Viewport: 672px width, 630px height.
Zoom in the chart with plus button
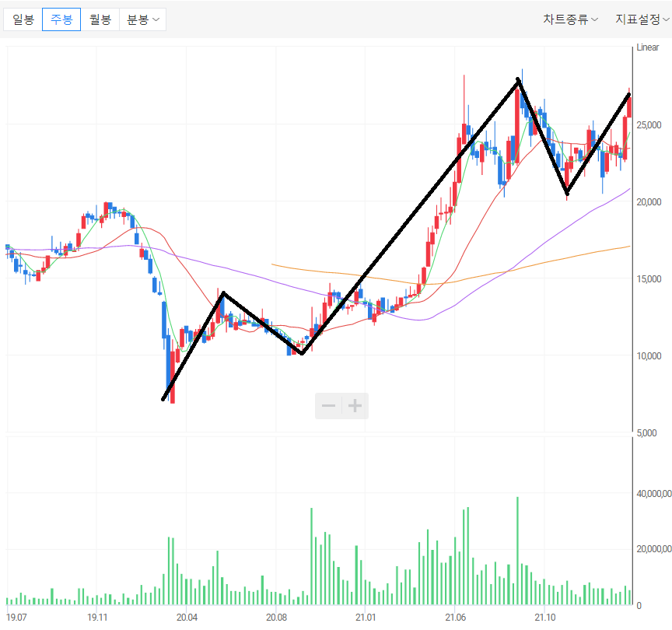click(355, 405)
